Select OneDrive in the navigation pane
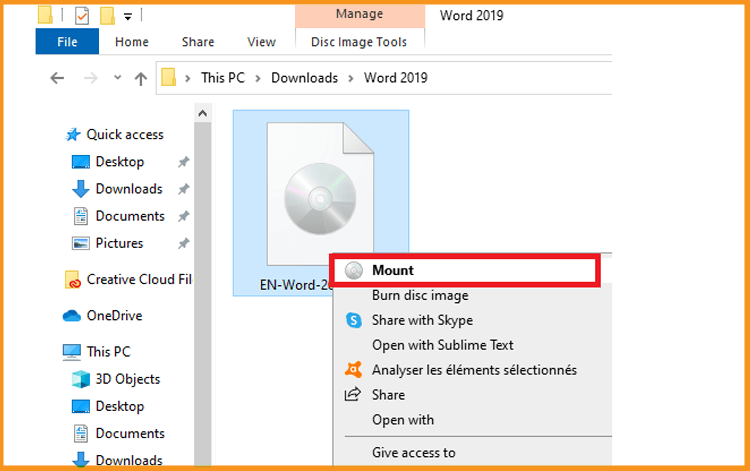 tap(114, 316)
